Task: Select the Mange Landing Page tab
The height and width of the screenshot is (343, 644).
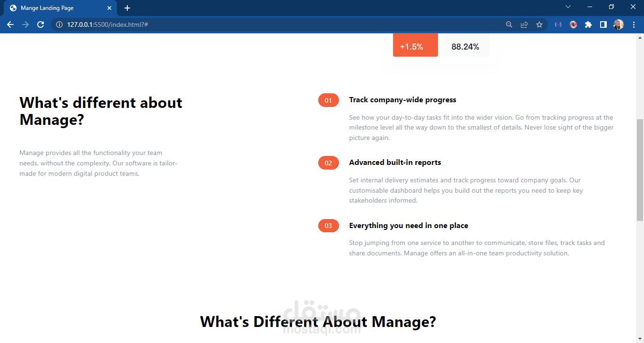Action: click(x=60, y=8)
